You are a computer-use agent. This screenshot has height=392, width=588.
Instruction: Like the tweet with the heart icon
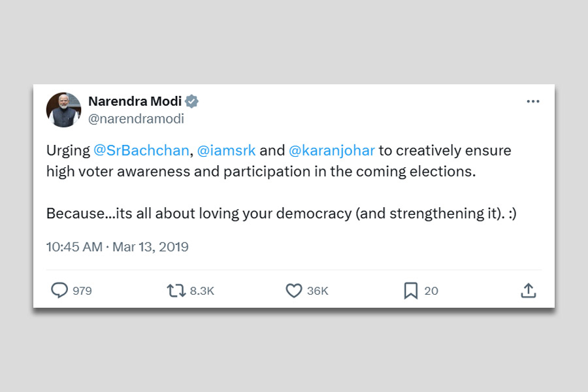[x=294, y=291]
